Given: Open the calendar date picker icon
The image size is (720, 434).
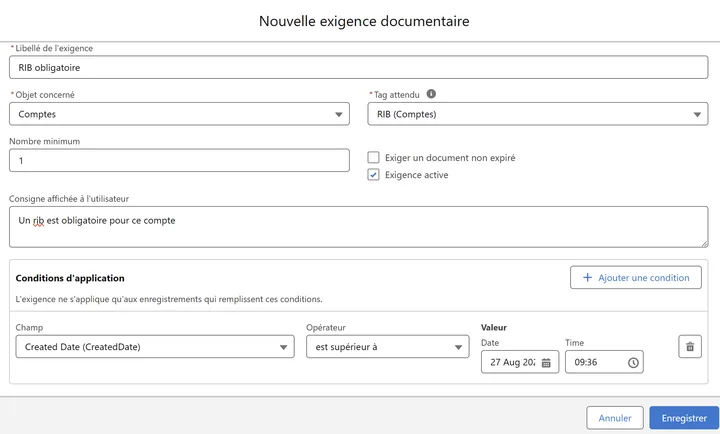Looking at the screenshot, I should click(546, 363).
